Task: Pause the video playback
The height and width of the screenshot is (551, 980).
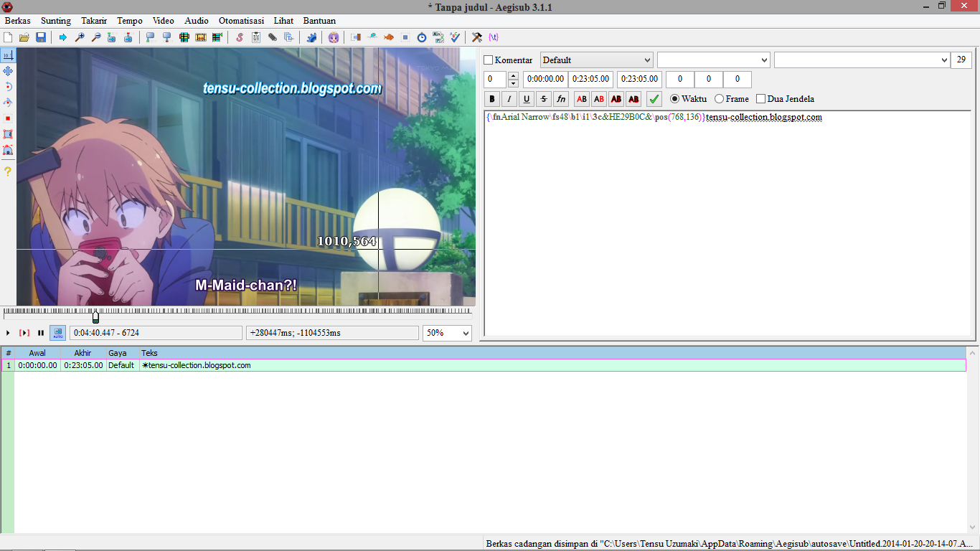Action: 41,333
